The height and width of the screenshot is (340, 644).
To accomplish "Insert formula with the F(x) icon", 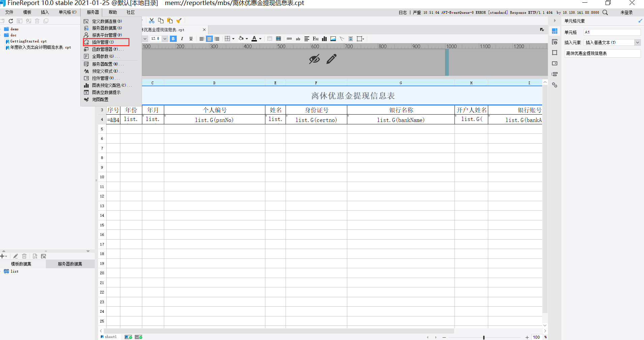I will pos(316,39).
